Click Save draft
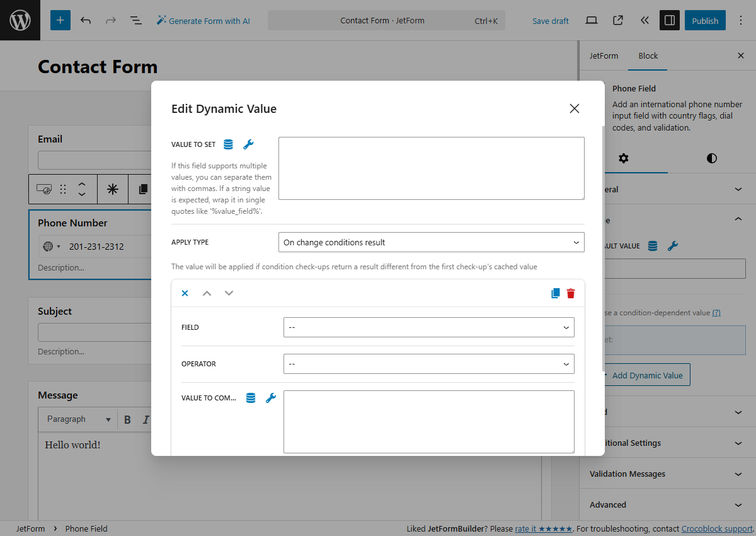The width and height of the screenshot is (756, 536). pos(551,21)
